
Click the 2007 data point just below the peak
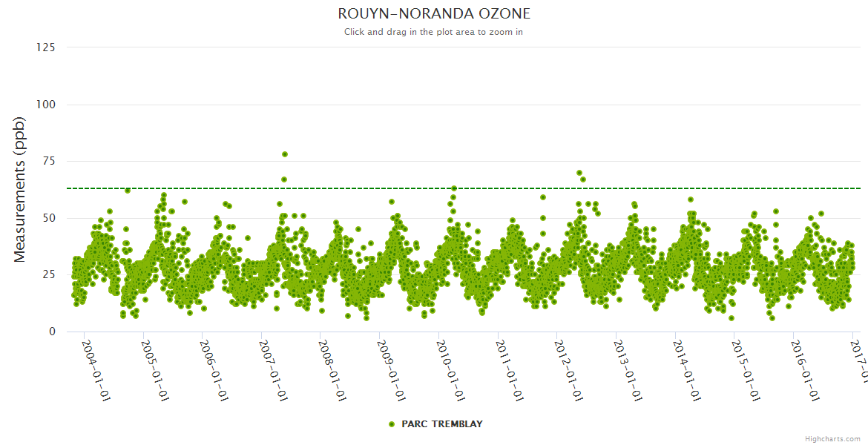pos(284,179)
